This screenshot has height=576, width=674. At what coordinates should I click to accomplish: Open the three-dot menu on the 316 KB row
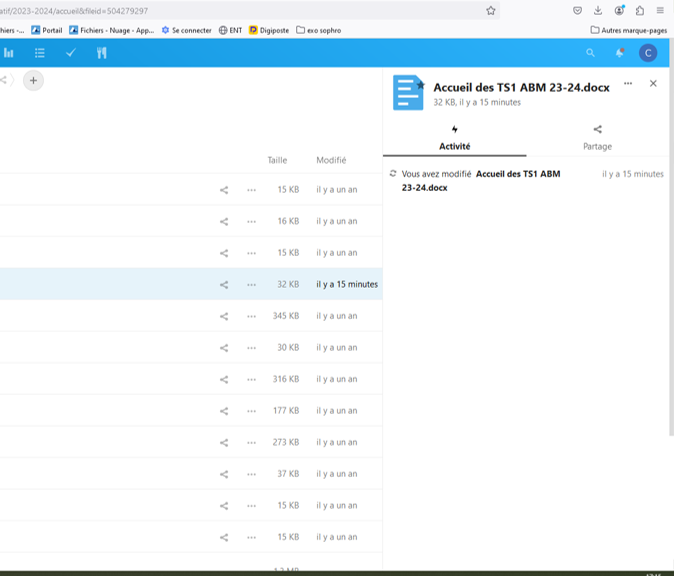[x=251, y=380]
